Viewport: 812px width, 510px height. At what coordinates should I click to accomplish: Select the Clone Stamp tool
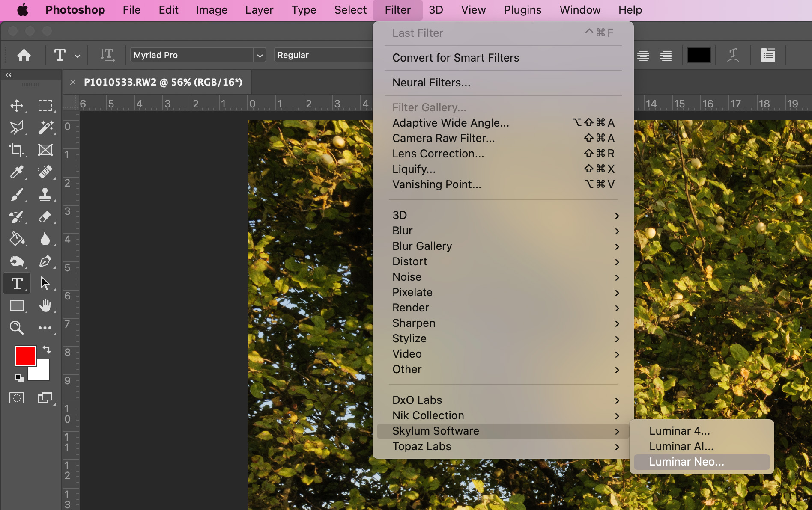[45, 195]
